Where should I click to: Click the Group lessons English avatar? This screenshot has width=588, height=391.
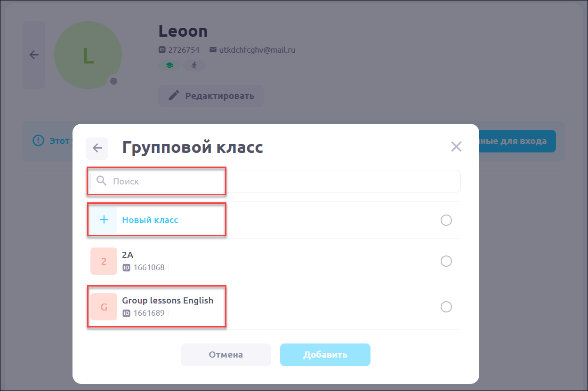104,307
